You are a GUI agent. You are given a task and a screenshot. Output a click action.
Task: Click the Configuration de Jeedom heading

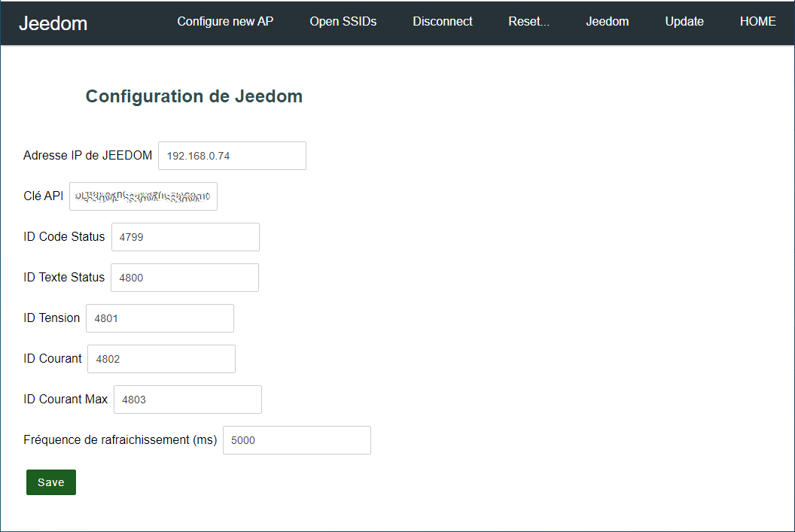[194, 96]
